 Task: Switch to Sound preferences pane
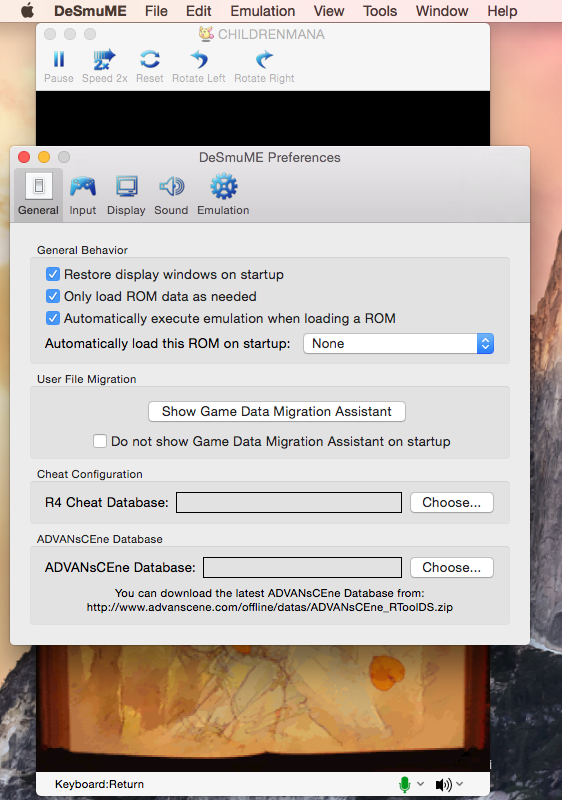(171, 195)
